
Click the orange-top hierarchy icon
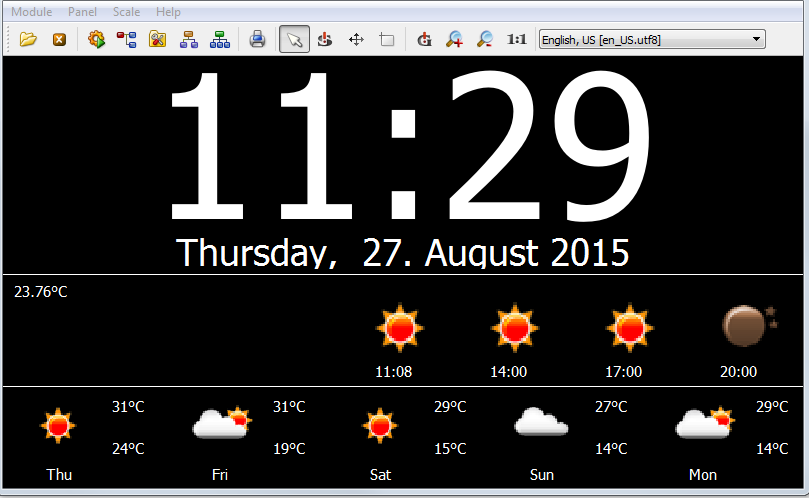click(x=189, y=39)
